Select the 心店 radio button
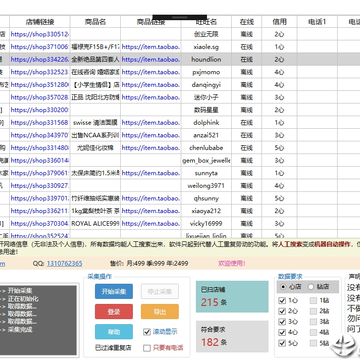The width and height of the screenshot is (360, 360). 283,287
